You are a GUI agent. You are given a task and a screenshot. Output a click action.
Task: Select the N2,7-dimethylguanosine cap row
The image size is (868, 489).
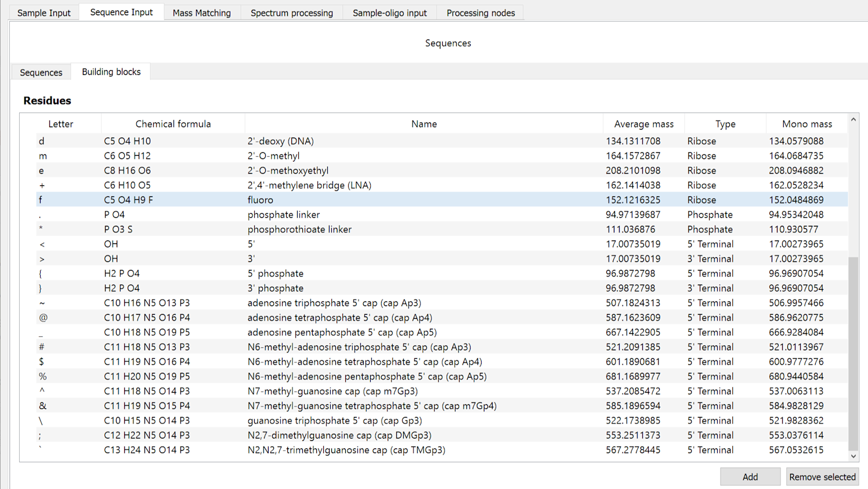[x=339, y=436]
